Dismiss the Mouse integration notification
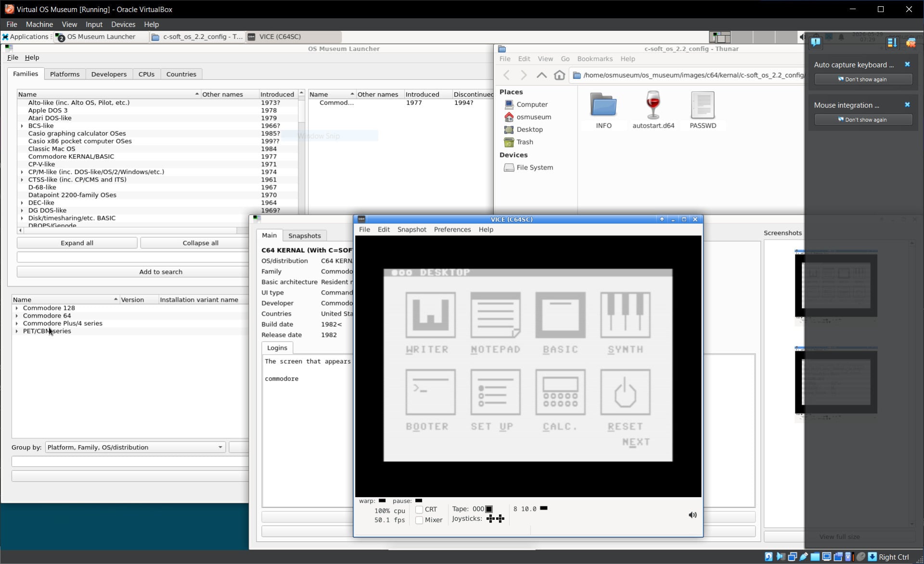The height and width of the screenshot is (564, 924). coord(907,105)
